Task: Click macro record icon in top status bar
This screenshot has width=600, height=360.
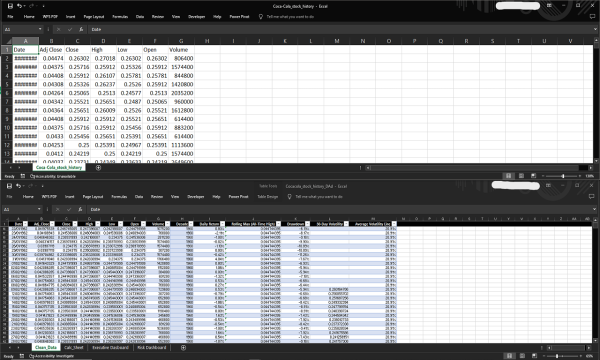Action: (x=23, y=176)
